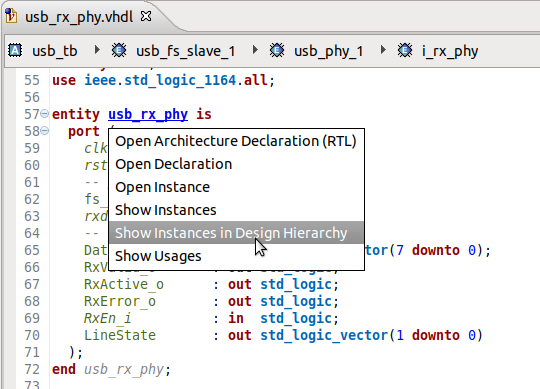
Task: Select the usb_phy_1 breadcrumb entry
Action: coord(329,51)
